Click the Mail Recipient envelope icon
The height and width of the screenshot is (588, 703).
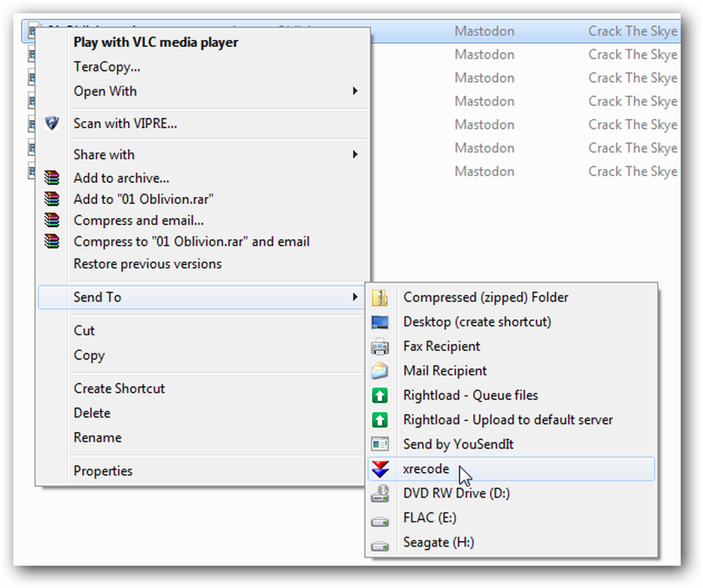coord(380,371)
